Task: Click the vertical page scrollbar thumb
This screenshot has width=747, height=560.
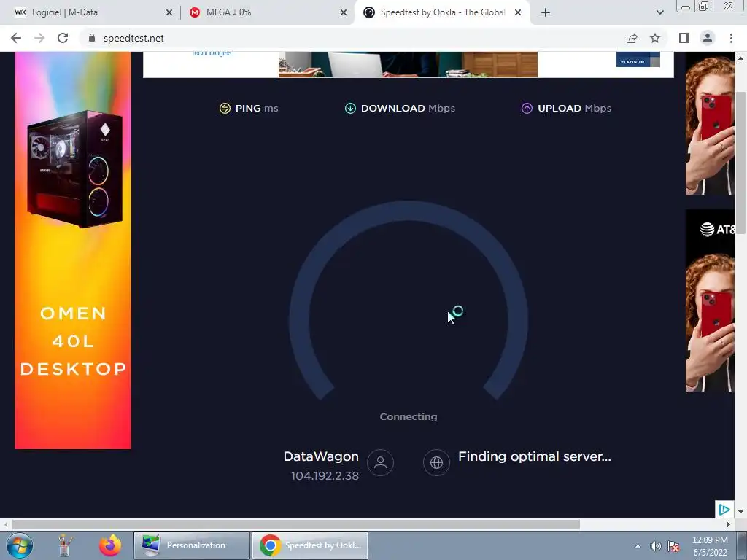Action: [x=740, y=162]
